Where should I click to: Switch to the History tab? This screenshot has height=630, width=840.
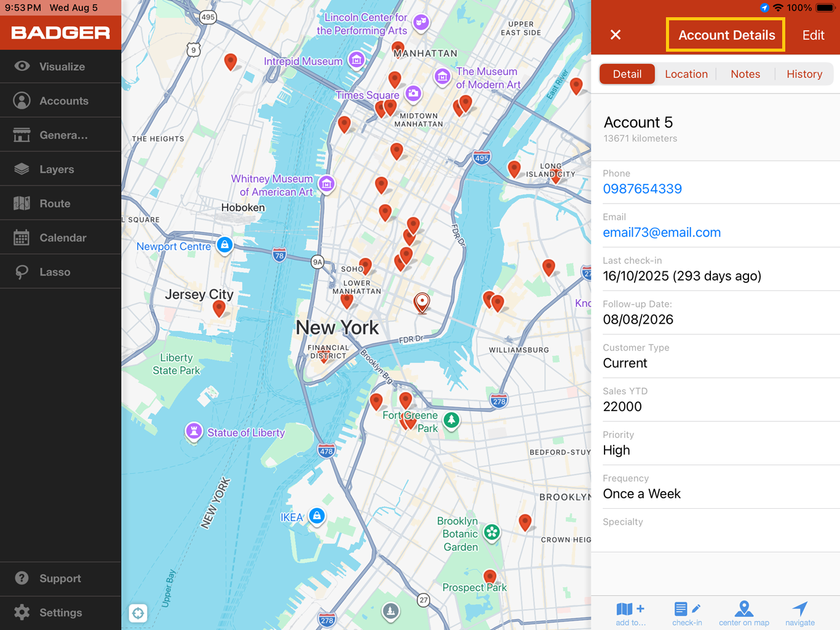804,74
